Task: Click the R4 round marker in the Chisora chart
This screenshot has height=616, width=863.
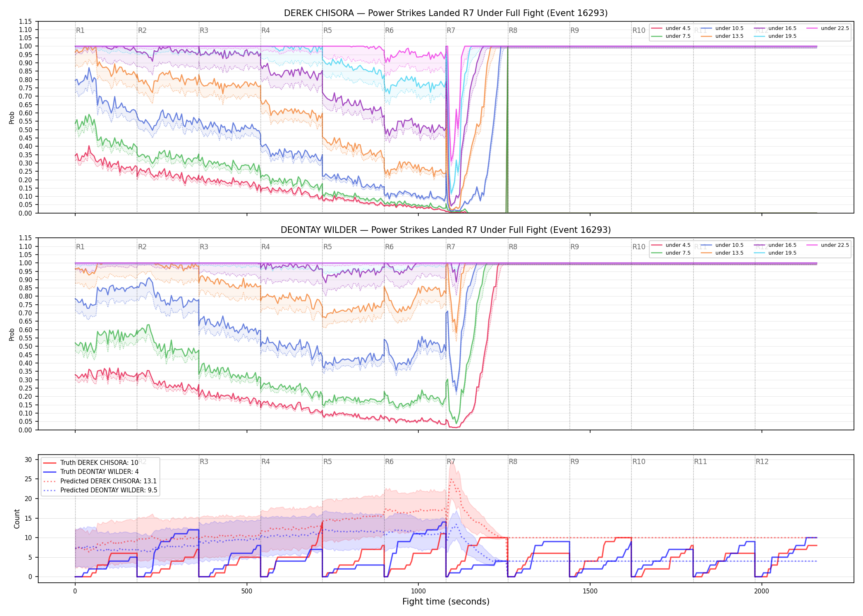Action: click(265, 30)
